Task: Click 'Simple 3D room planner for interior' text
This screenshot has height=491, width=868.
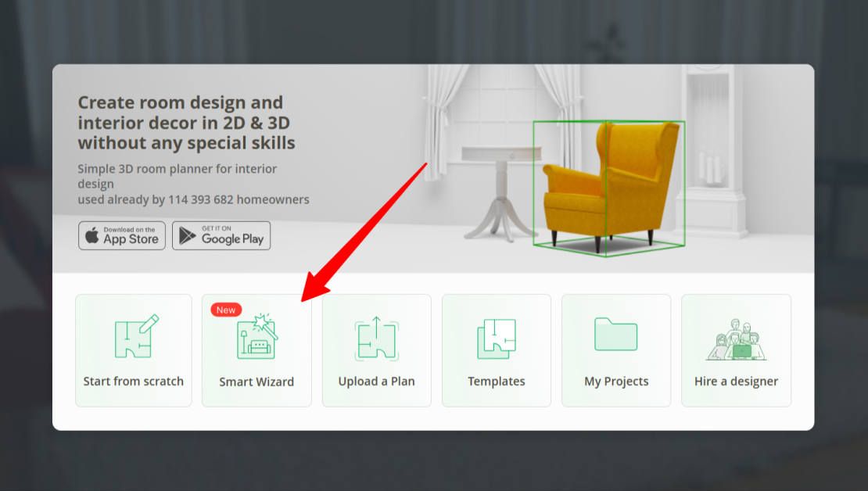Action: 178,169
